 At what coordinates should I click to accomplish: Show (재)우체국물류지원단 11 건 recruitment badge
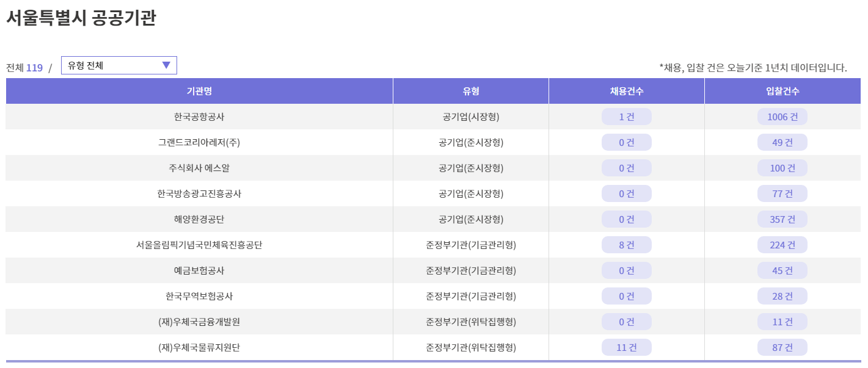coord(627,347)
